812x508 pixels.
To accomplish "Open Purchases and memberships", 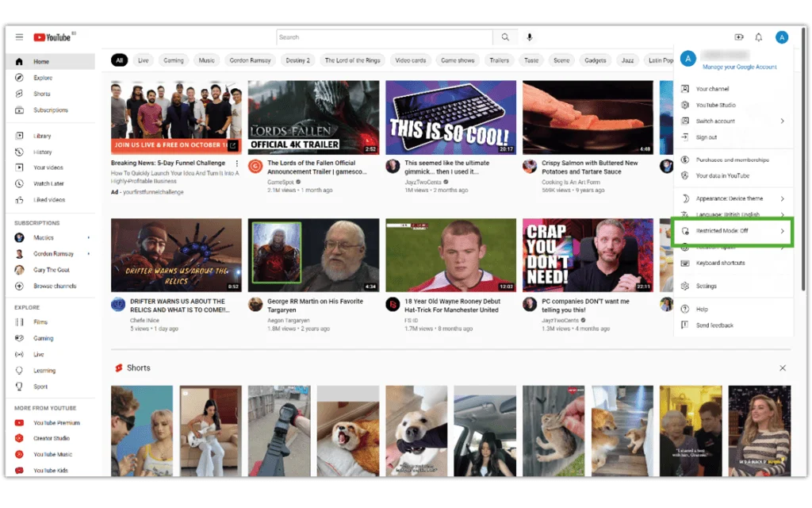I will pos(733,160).
